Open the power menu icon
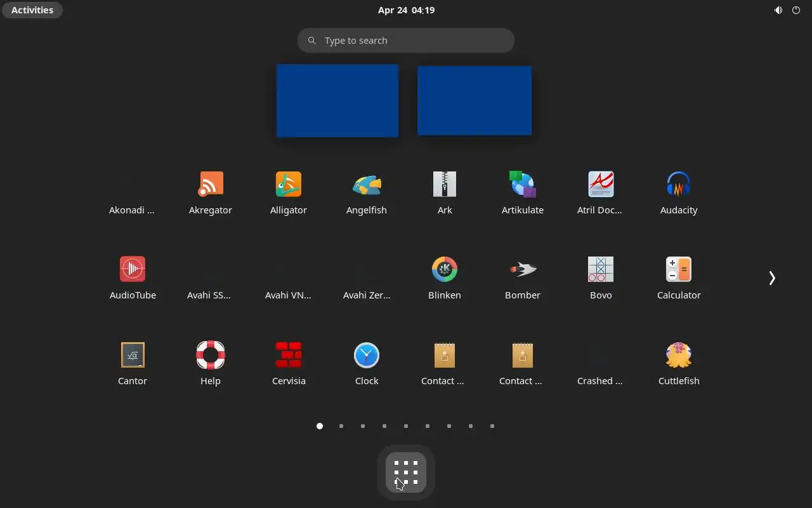812x508 pixels. pos(796,10)
